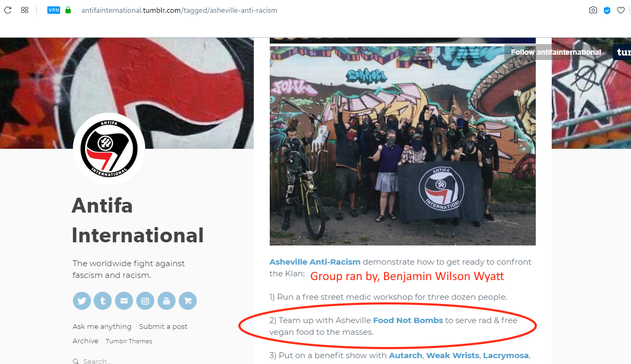631x364 pixels.
Task: Toggle the VPN badge
Action: click(x=54, y=10)
